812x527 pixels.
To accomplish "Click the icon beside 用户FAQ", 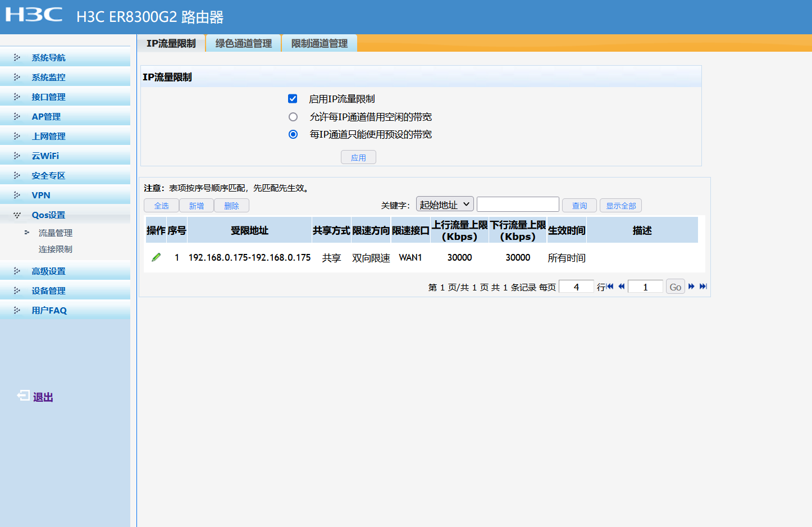I will tap(17, 310).
